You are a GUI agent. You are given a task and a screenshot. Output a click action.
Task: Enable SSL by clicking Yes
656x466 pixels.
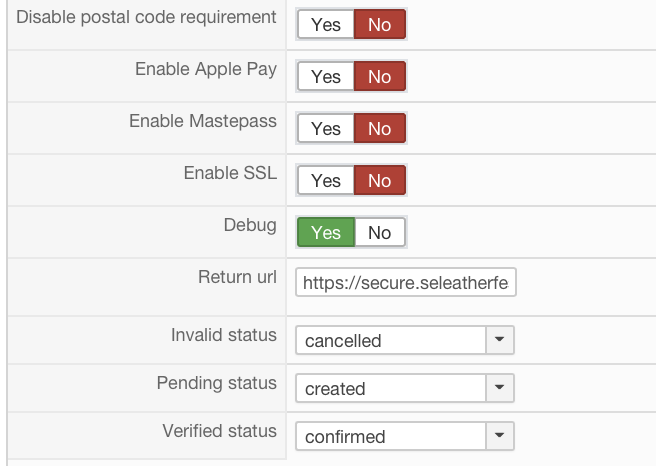pos(326,180)
